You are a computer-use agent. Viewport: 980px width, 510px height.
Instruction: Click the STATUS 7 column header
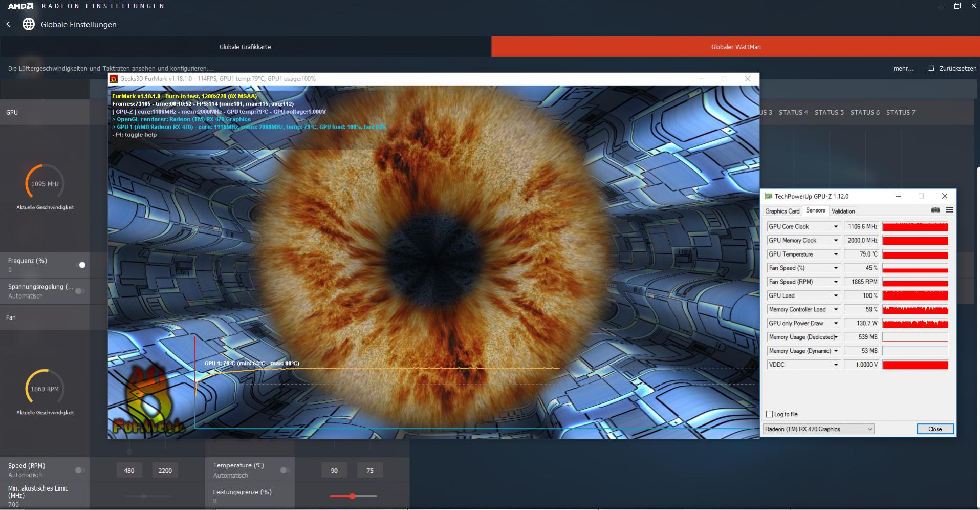click(901, 112)
